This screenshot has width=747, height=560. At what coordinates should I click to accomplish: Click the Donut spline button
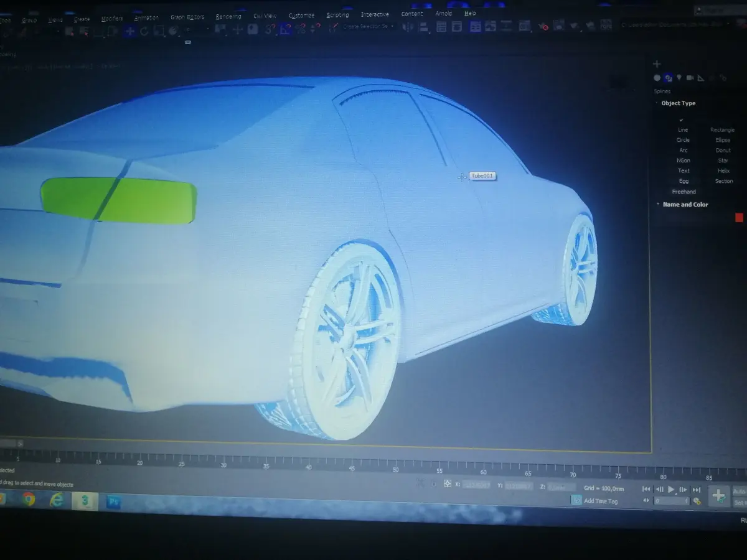(x=723, y=150)
